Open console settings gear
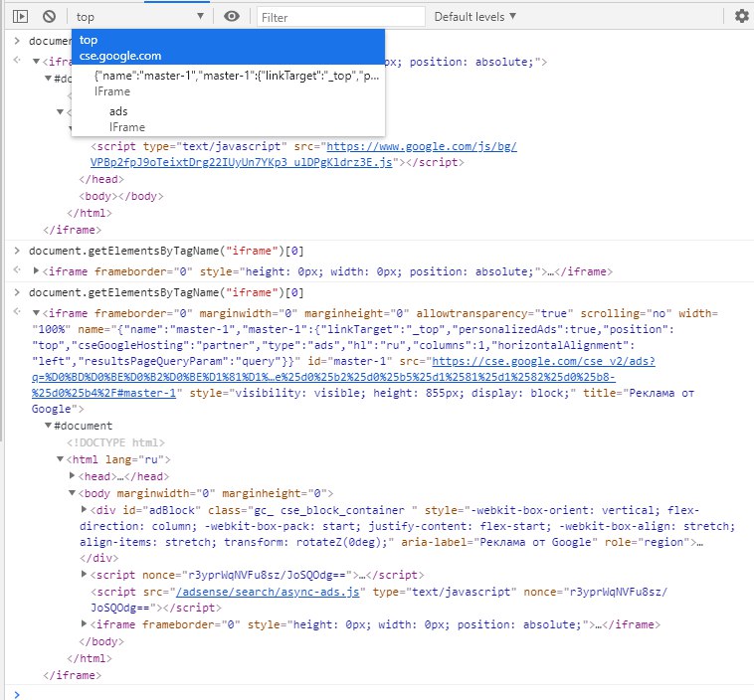Viewport: 754px width, 700px height. click(741, 16)
